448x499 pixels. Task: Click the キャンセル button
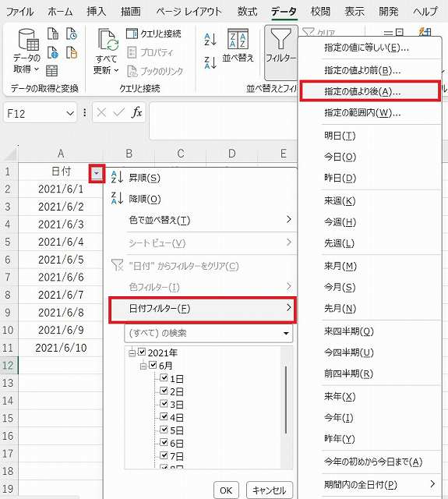270,490
